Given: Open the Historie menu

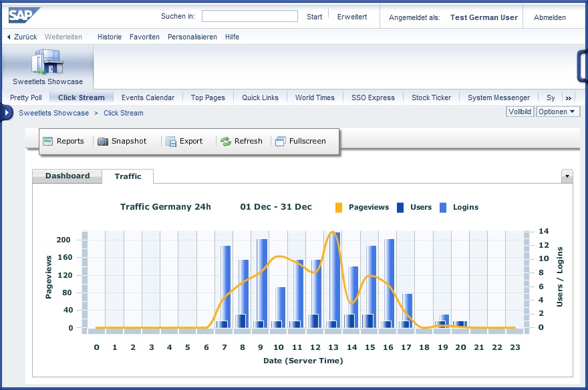Looking at the screenshot, I should (x=110, y=37).
